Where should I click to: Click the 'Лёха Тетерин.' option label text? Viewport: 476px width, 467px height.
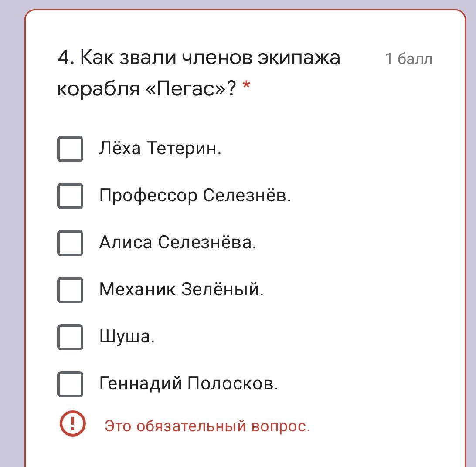click(160, 149)
